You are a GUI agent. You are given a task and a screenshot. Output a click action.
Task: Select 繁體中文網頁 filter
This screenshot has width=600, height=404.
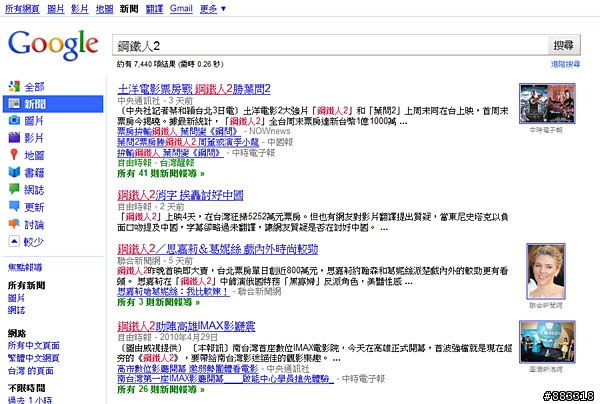[34, 358]
